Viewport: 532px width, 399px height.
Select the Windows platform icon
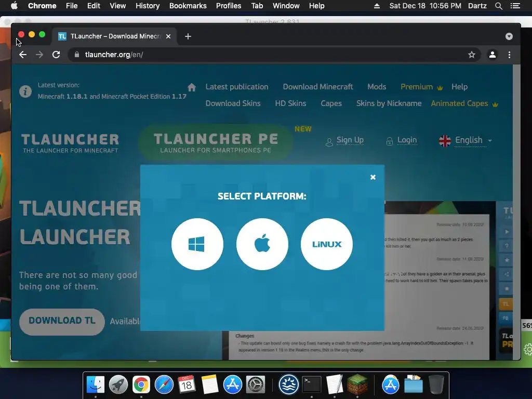[197, 244]
